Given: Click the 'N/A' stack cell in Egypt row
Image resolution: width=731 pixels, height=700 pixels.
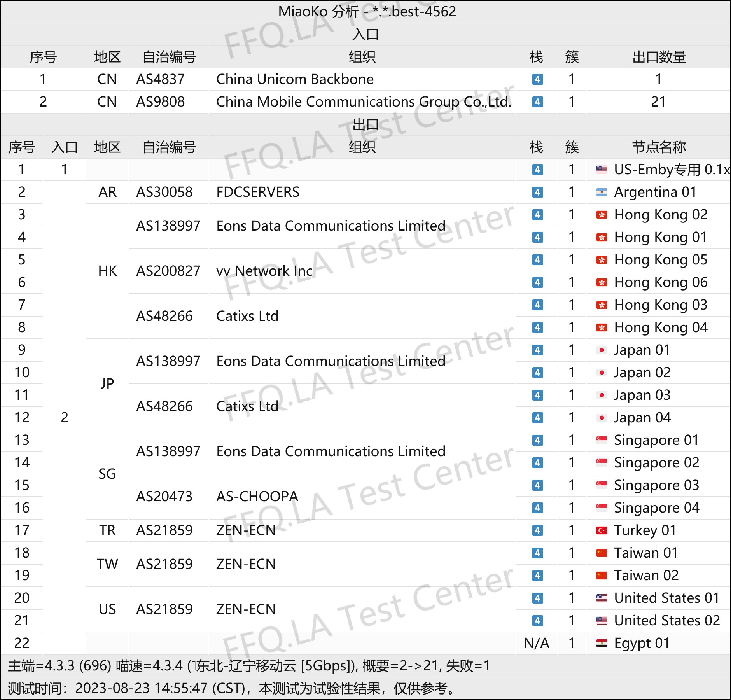Looking at the screenshot, I should pyautogui.click(x=537, y=643).
